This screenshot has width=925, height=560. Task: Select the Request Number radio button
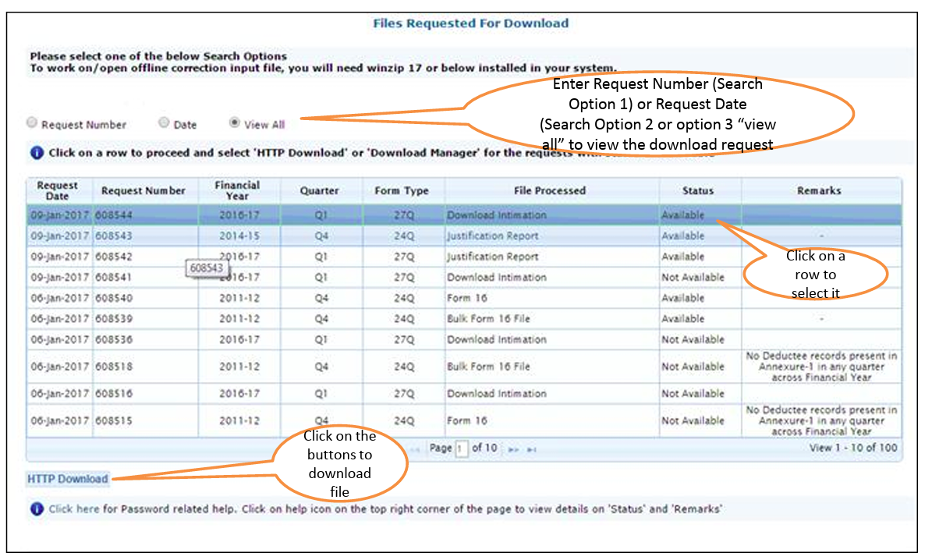[x=32, y=123]
